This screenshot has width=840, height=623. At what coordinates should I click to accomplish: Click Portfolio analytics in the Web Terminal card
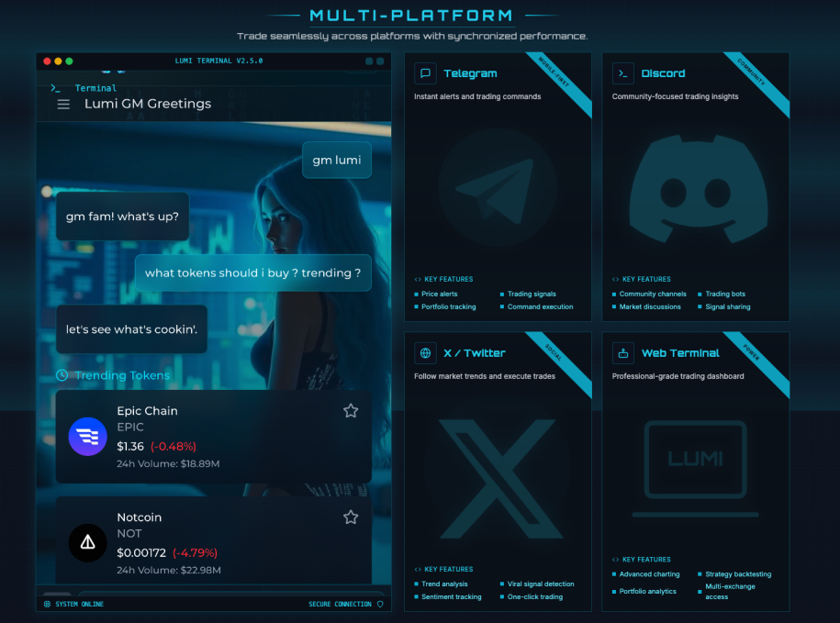[648, 592]
